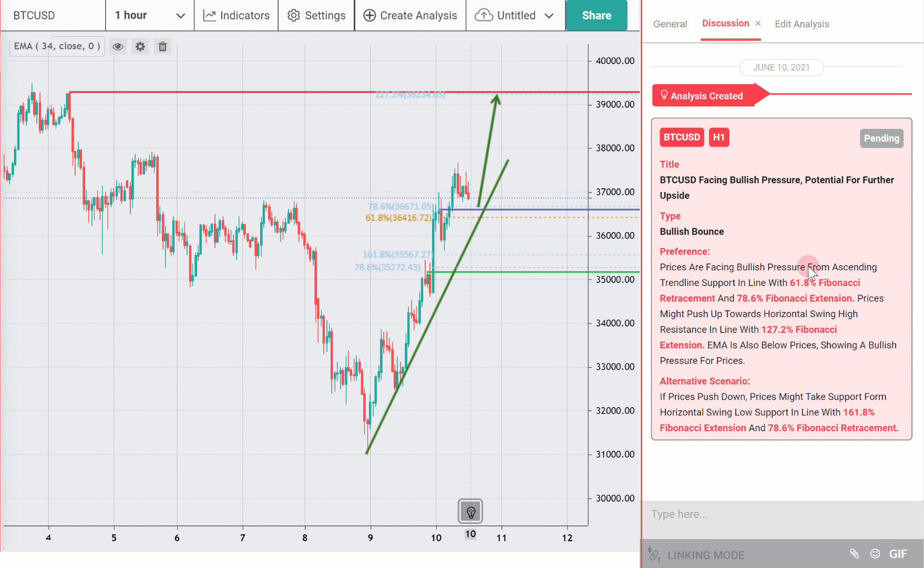
Task: Open the Edit Analysis tab
Action: click(x=802, y=24)
